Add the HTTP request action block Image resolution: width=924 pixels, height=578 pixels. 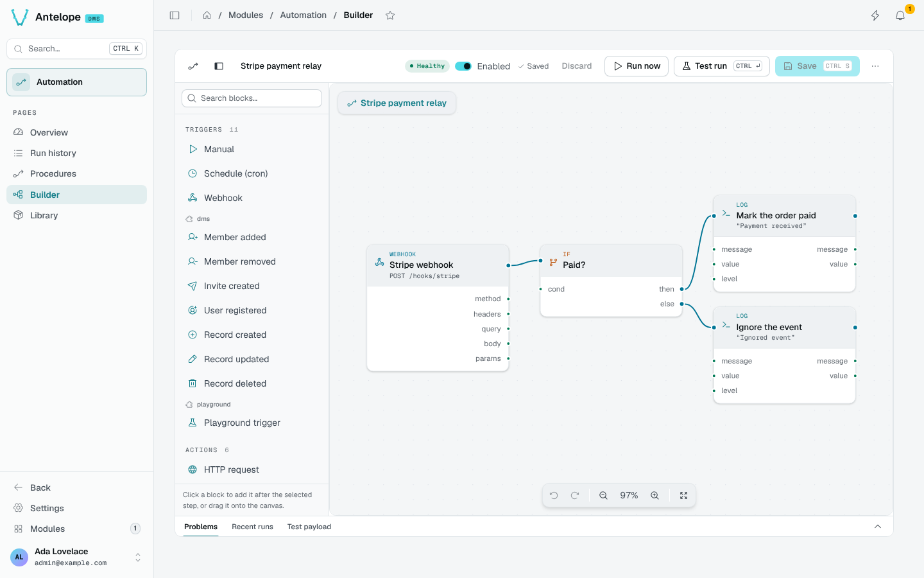252,469
